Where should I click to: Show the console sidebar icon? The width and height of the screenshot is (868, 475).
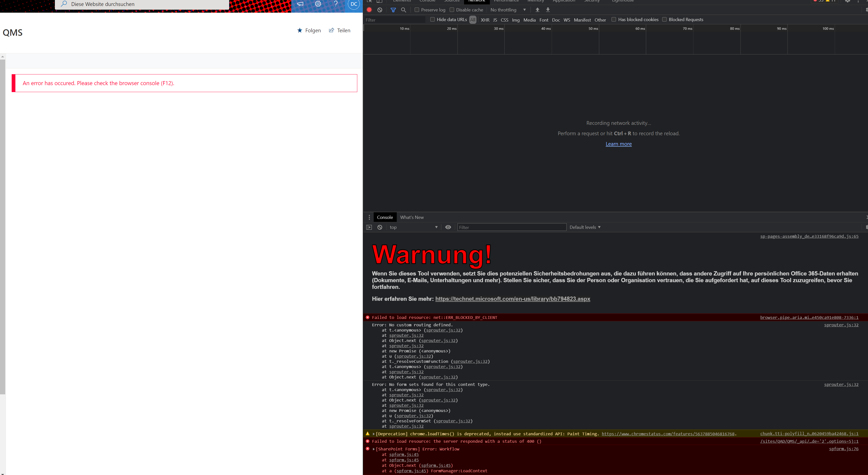point(369,227)
